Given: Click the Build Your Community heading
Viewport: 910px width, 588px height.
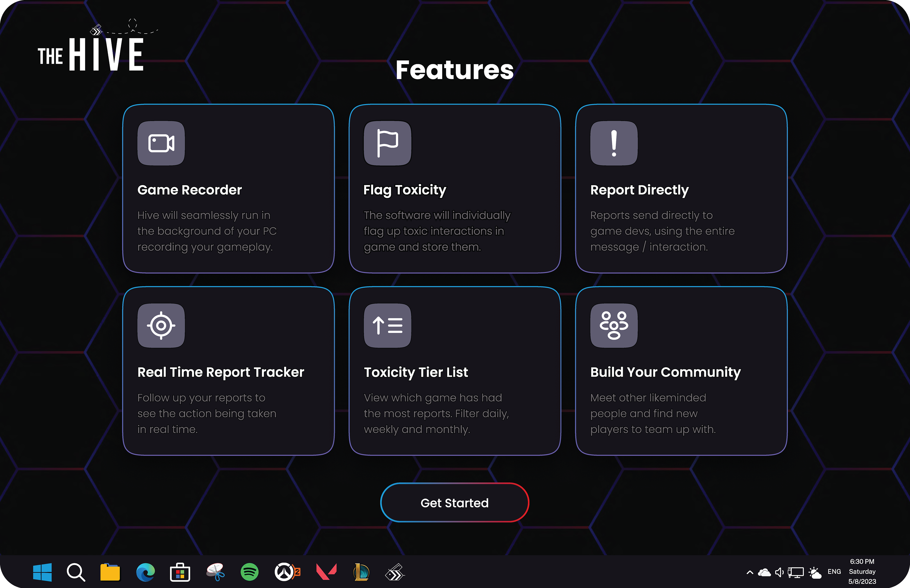Looking at the screenshot, I should click(665, 373).
